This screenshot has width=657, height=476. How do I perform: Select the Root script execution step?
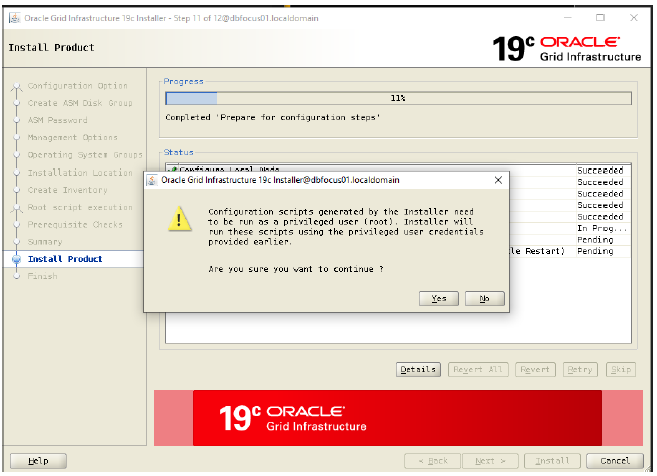[80, 207]
